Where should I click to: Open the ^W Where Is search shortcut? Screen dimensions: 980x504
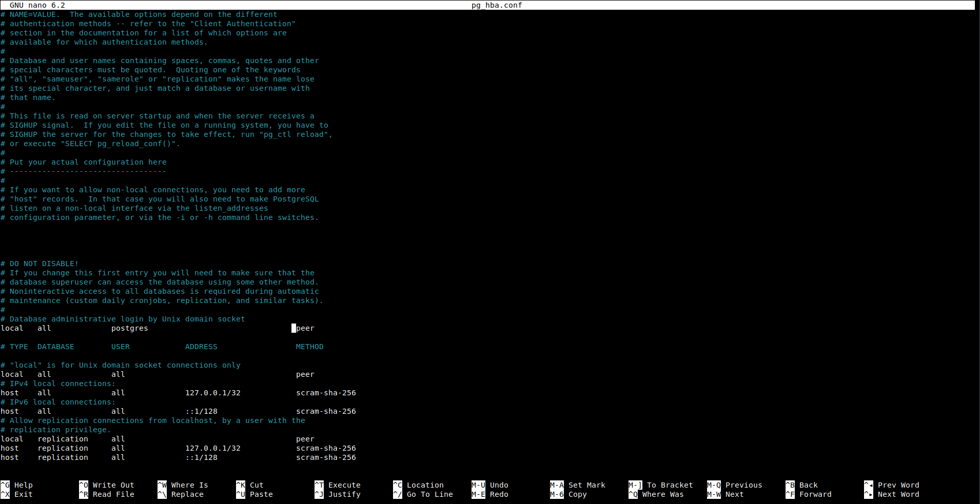183,485
